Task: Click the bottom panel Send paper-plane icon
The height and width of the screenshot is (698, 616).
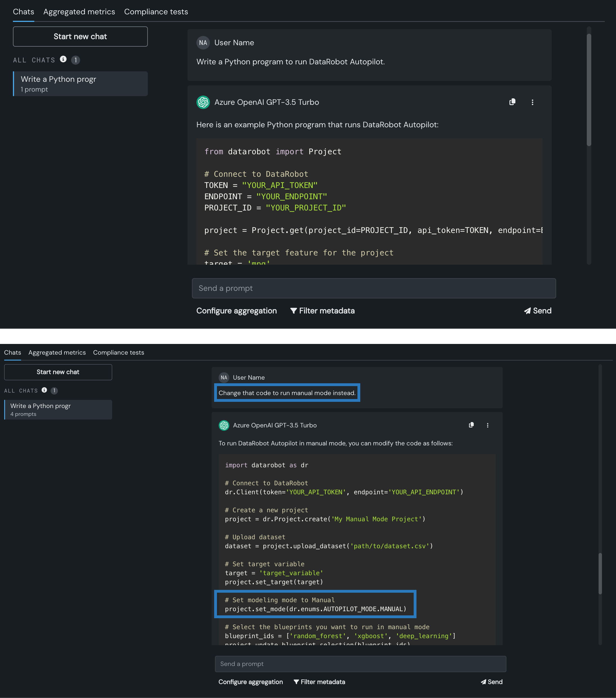Action: [x=484, y=682]
